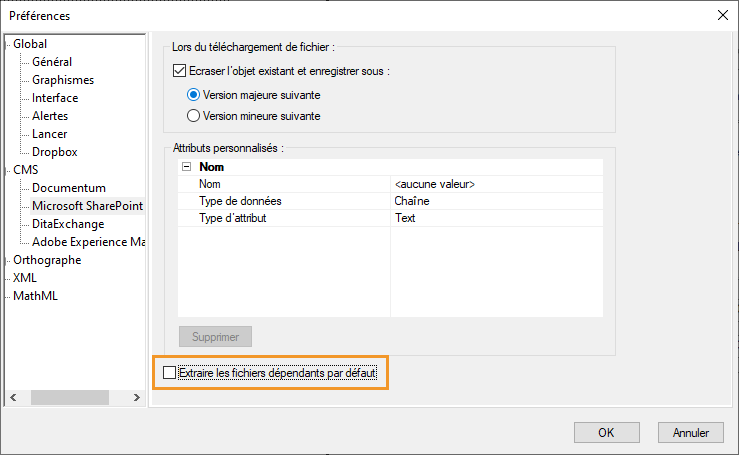This screenshot has width=739, height=455.
Task: Click the Nom value field
Action: coord(497,185)
